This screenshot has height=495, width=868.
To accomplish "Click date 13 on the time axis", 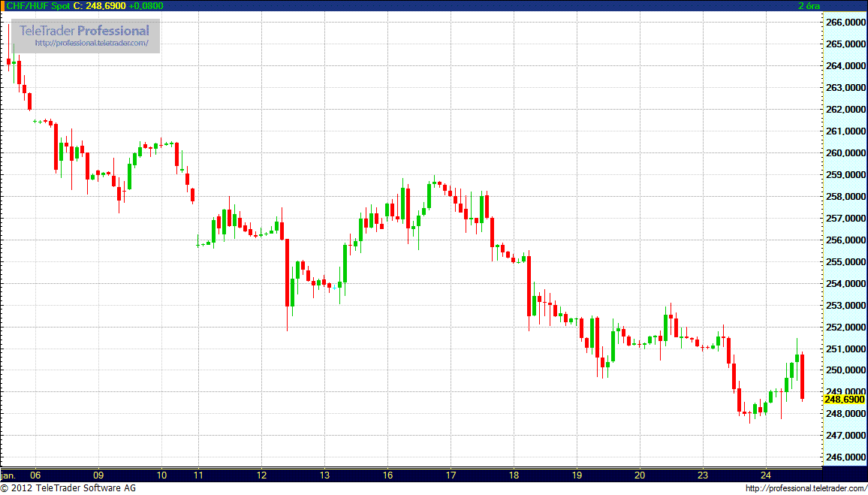I will [324, 475].
